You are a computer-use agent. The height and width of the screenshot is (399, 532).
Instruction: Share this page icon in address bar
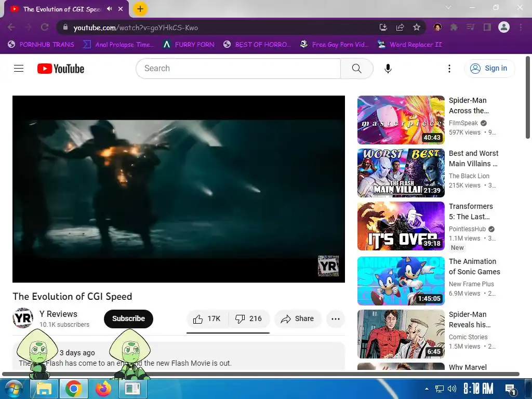tap(400, 27)
